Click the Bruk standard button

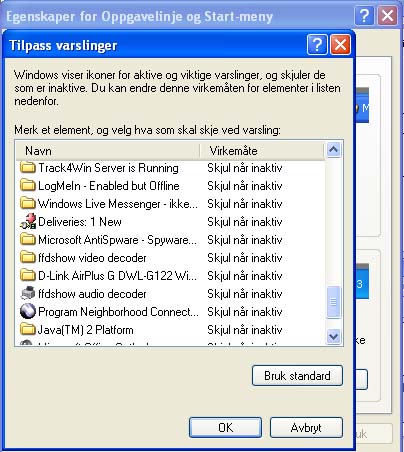tap(297, 376)
